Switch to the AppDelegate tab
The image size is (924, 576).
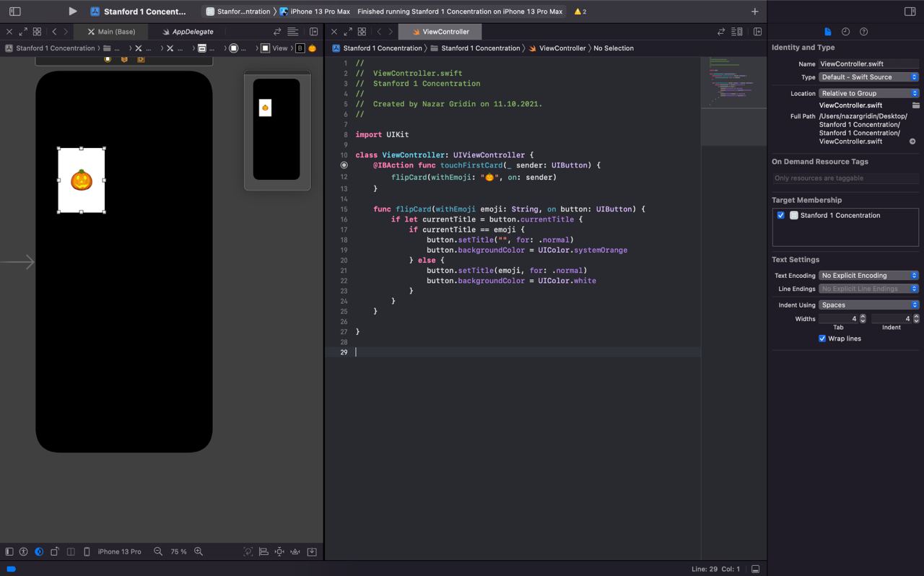tap(188, 32)
